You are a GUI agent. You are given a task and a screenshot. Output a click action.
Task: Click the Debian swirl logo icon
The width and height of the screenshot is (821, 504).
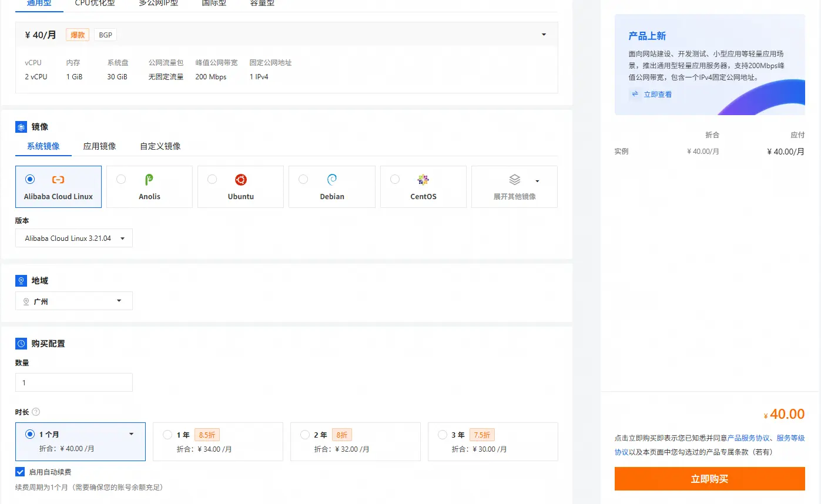(x=331, y=180)
